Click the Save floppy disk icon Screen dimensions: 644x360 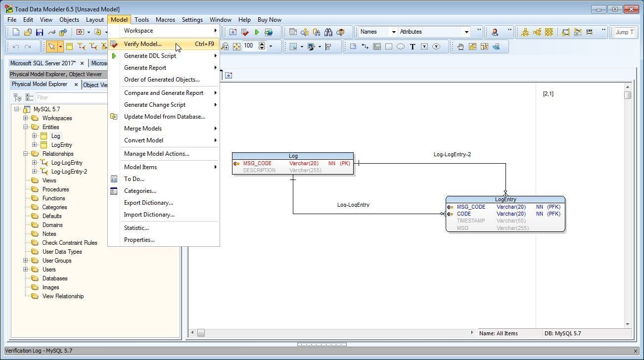click(x=40, y=32)
